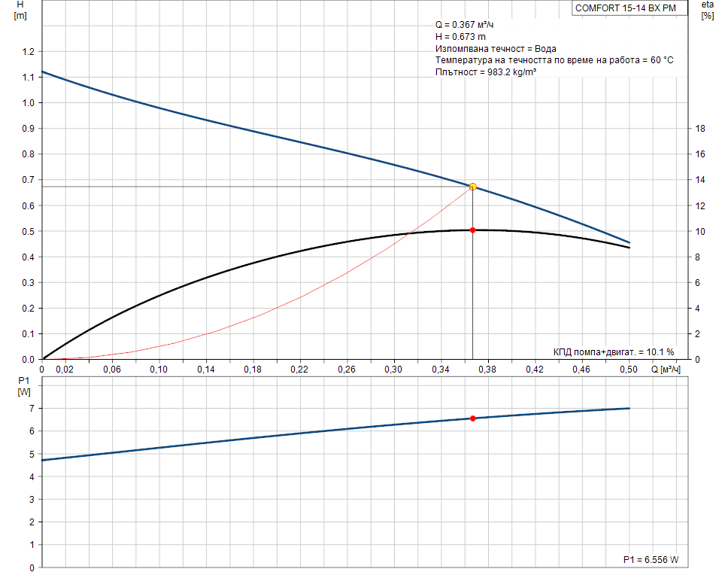Click the vertical duty point guideline
This screenshot has height=575, width=728.
[x=472, y=301]
